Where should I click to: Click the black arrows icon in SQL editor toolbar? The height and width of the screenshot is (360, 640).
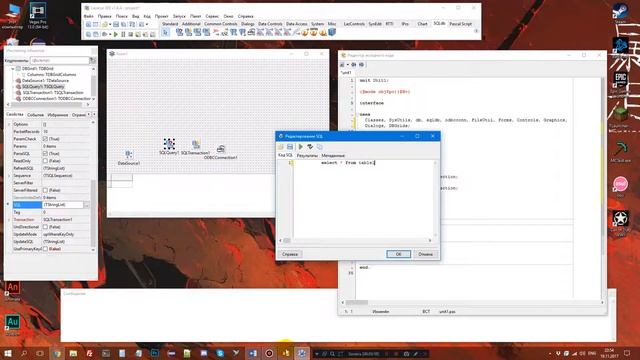310,147
